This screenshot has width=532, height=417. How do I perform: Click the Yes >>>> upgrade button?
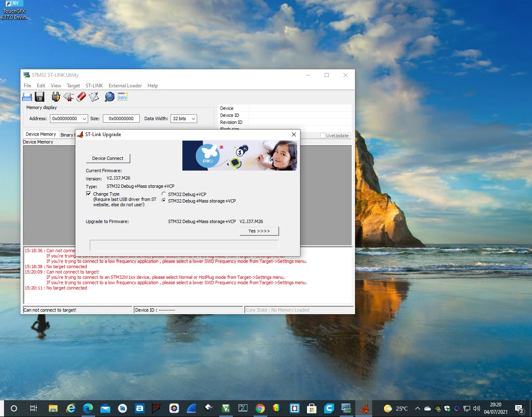tap(259, 231)
